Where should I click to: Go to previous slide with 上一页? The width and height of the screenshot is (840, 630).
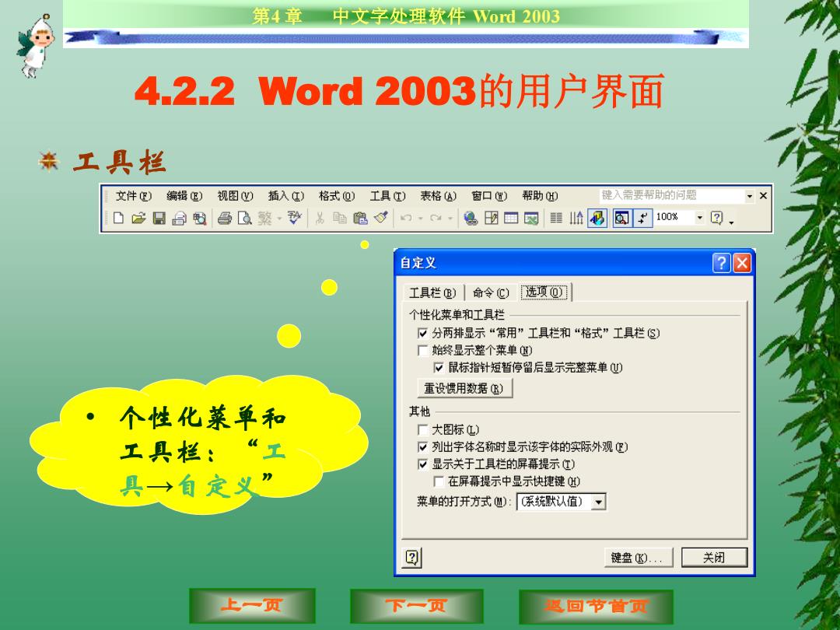(x=252, y=606)
